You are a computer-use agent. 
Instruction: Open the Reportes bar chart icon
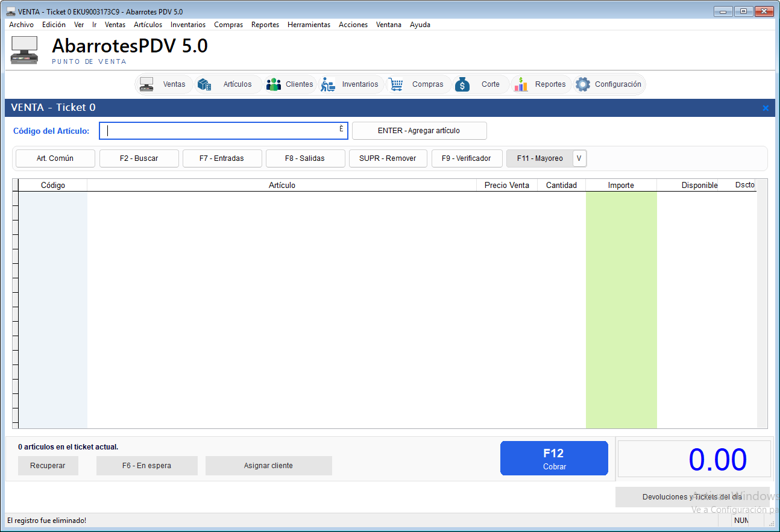coord(521,84)
